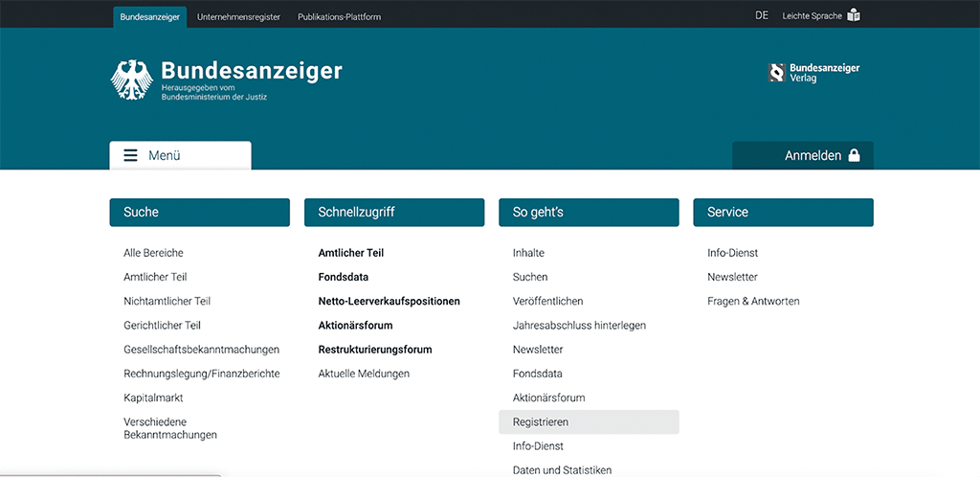Open bold Fondsdata in Schnellzugriff
Image resolution: width=980 pixels, height=477 pixels.
pos(344,277)
